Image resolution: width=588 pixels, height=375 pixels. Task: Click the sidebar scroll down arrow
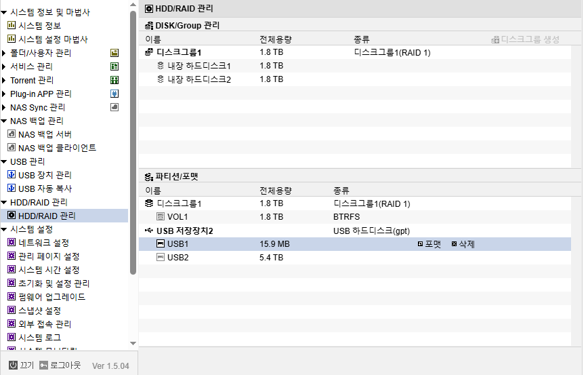pyautogui.click(x=133, y=343)
